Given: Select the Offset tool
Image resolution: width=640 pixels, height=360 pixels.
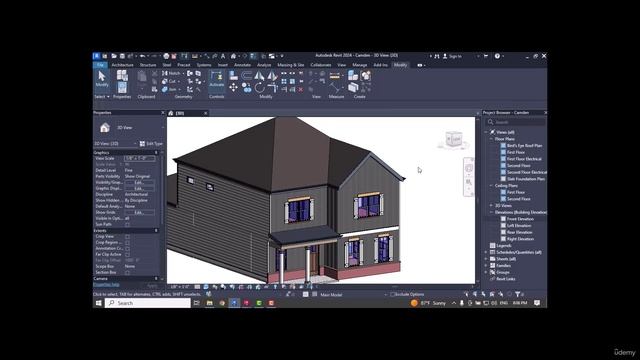Looking at the screenshot, I should coord(247,75).
